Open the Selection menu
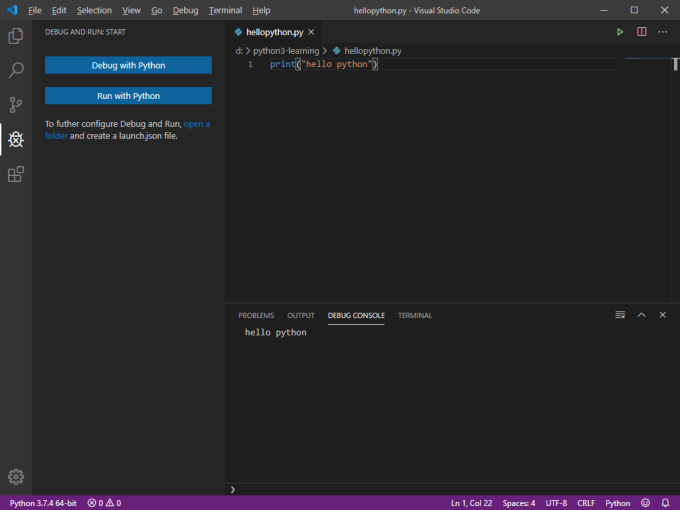The image size is (680, 510). (94, 10)
